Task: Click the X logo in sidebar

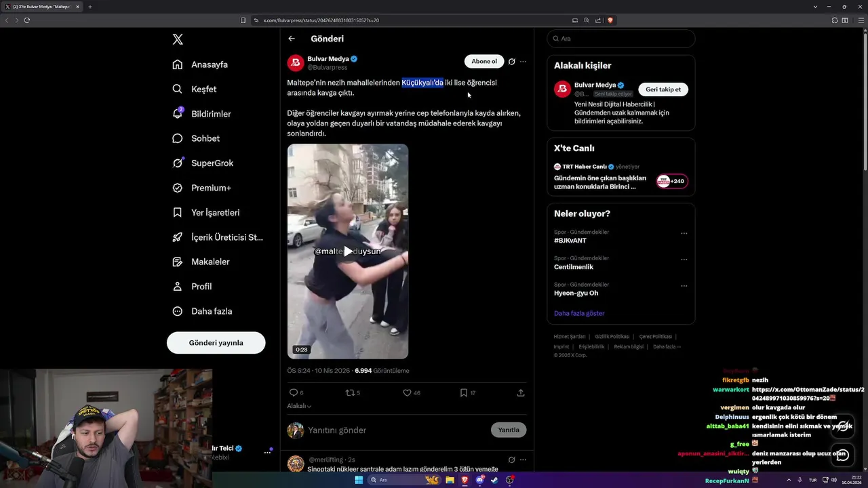Action: [x=178, y=39]
